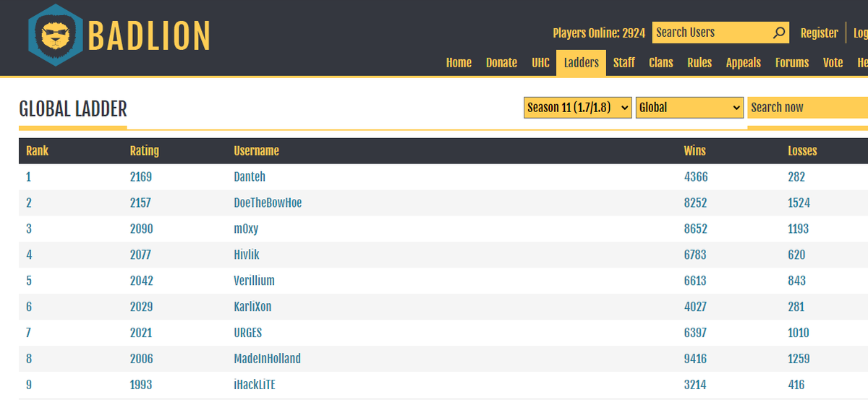Screen dimensions: 868x400
Task: Go to the Appeals page
Action: (744, 63)
